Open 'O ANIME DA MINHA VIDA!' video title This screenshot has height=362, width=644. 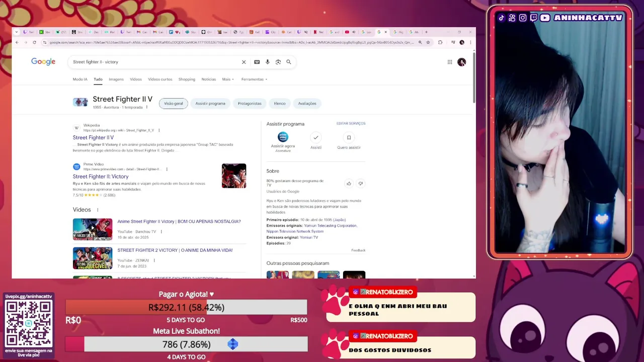click(175, 250)
